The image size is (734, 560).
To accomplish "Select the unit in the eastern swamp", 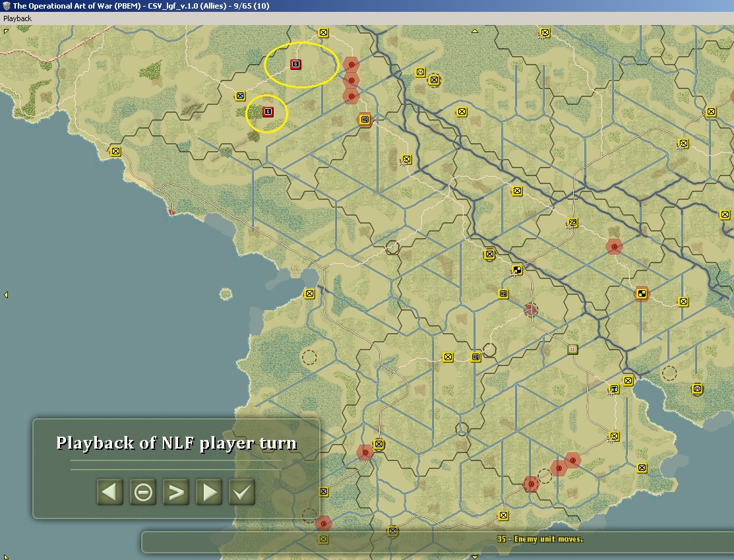I will click(697, 389).
